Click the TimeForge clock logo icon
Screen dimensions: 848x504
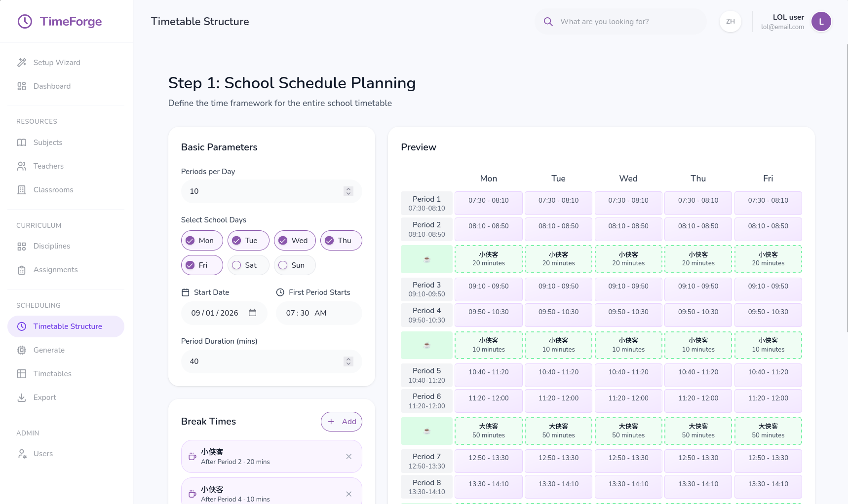click(25, 22)
